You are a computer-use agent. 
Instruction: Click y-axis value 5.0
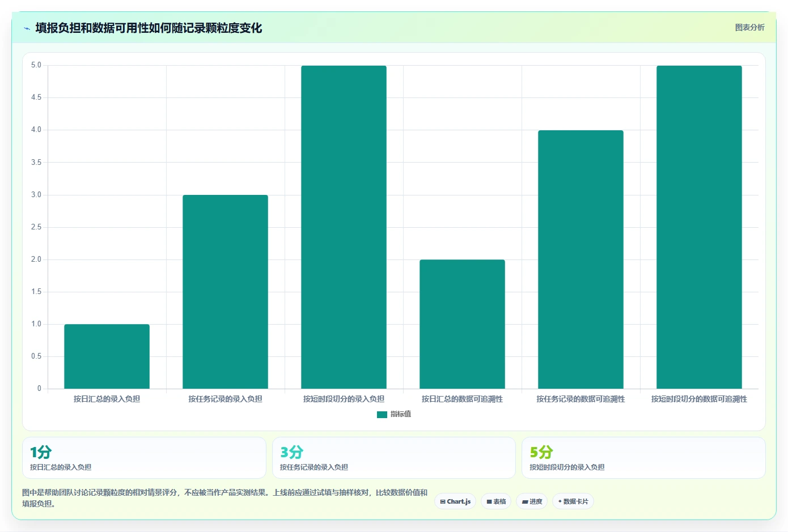click(x=36, y=65)
